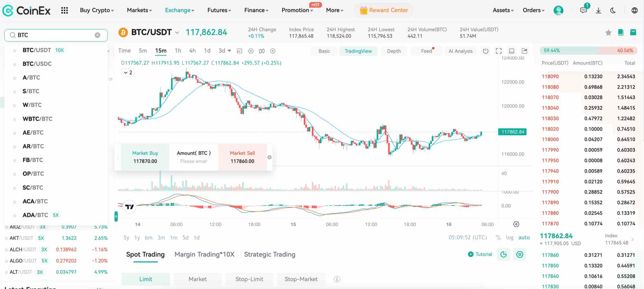This screenshot has height=289, width=644.
Task: Star the BTC/USDC search result
Action: click(14, 64)
